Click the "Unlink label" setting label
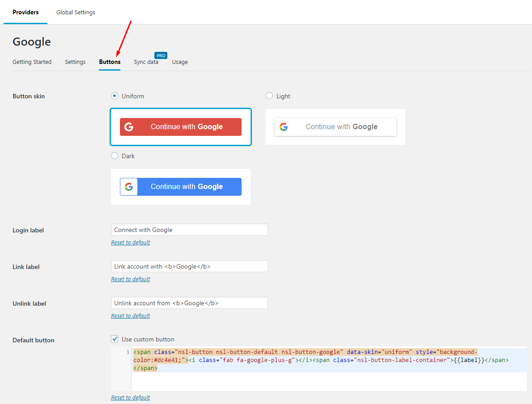This screenshot has width=532, height=404. [29, 303]
